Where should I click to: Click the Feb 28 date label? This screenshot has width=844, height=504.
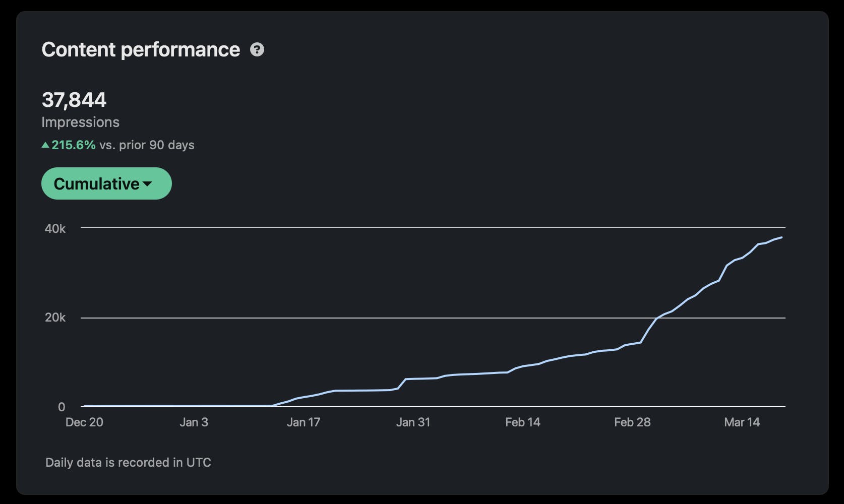(x=632, y=422)
